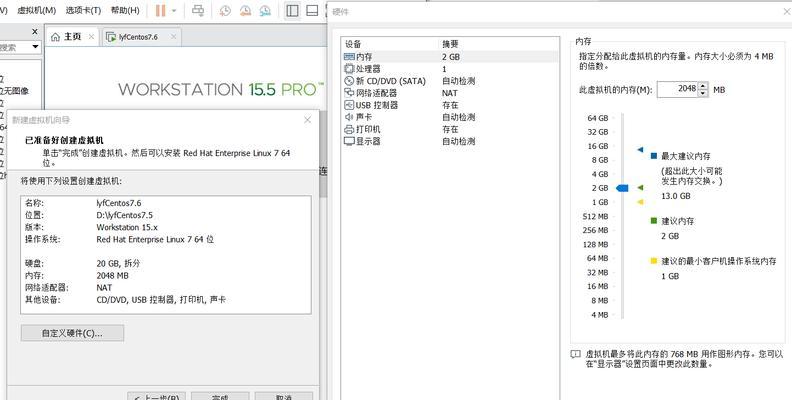This screenshot has width=792, height=400.
Task: Click the orange pause/suspend VM toolbar icon
Action: click(x=160, y=10)
